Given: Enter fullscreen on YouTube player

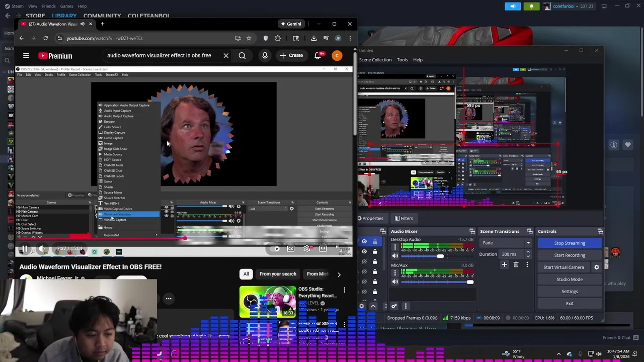Looking at the screenshot, I should [x=340, y=249].
